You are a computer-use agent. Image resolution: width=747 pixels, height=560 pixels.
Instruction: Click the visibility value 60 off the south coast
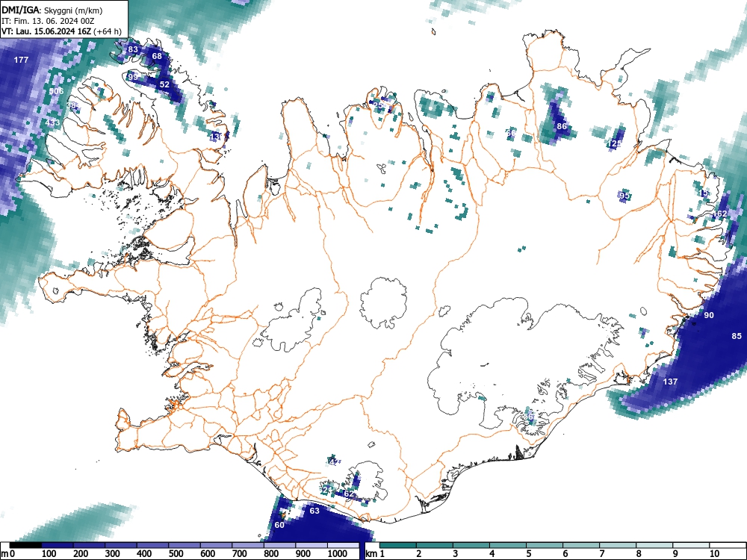click(x=279, y=525)
